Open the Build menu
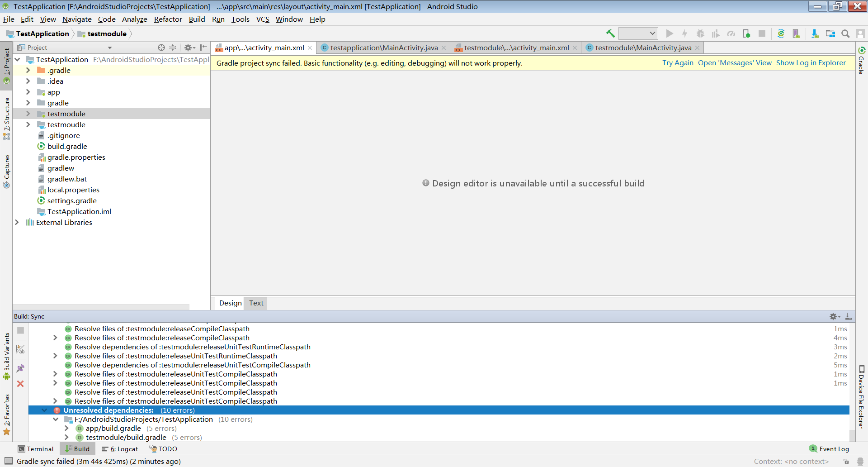868x467 pixels. (197, 19)
